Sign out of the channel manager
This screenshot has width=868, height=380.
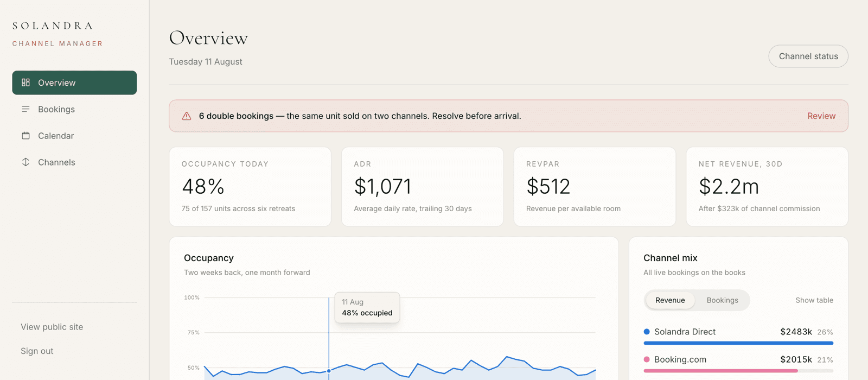pyautogui.click(x=37, y=351)
